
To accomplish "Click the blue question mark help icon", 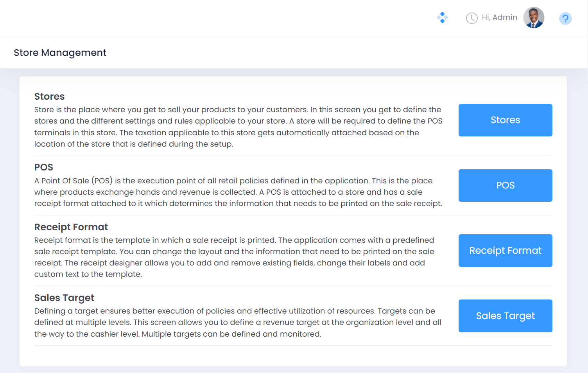I will (x=565, y=18).
